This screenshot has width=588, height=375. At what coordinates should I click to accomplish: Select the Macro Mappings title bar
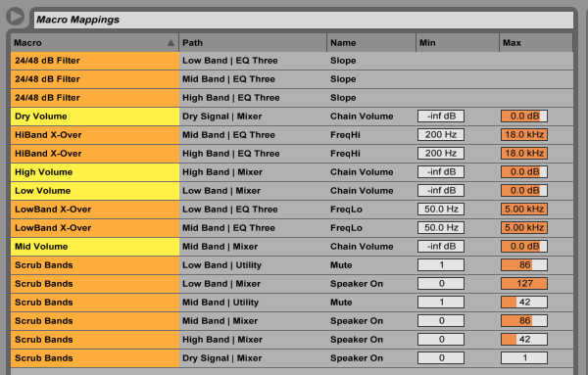tap(304, 20)
